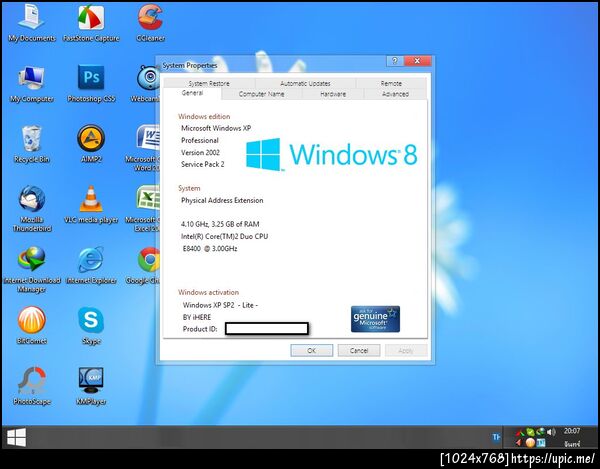
Task: Launch VLC media player icon
Action: click(x=91, y=205)
